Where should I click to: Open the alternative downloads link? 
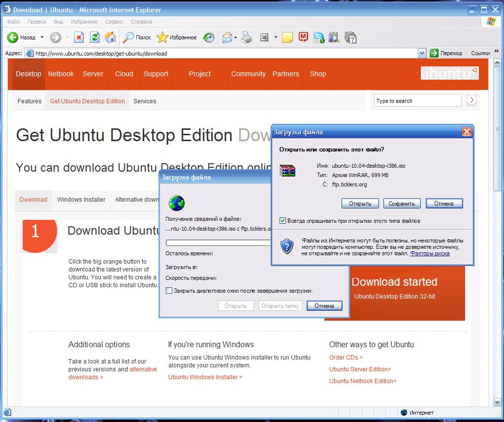click(113, 373)
